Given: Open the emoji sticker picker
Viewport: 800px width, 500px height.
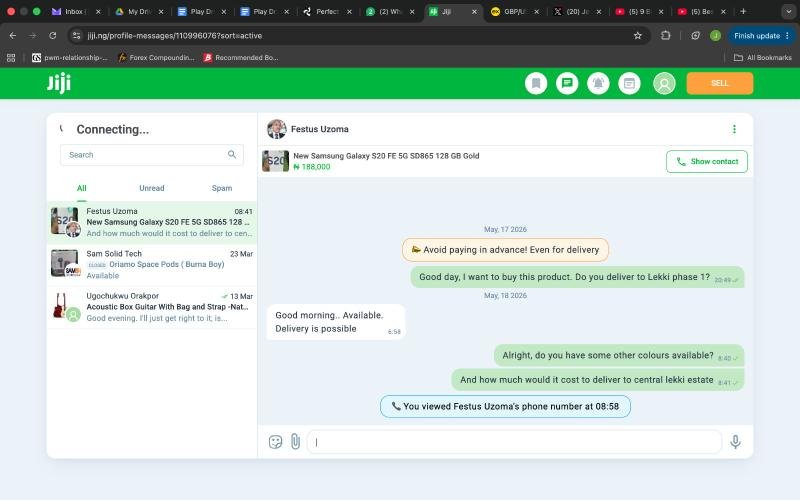Looking at the screenshot, I should point(276,442).
